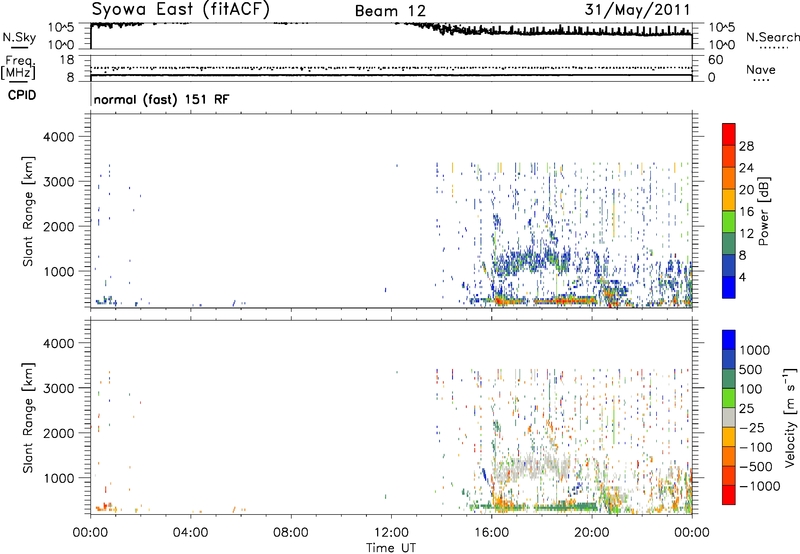Click the '18' tick on frequency axis
Image resolution: width=800 pixels, height=554 pixels.
coord(67,60)
